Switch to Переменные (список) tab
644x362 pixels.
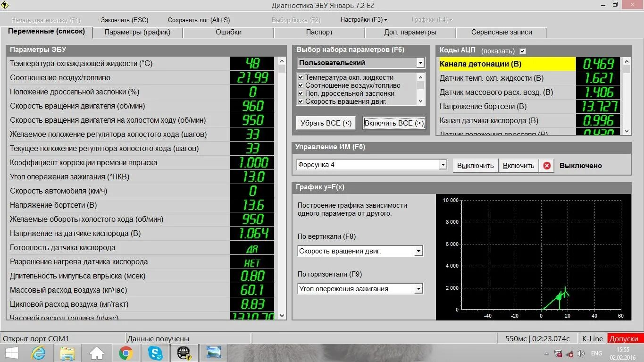pyautogui.click(x=47, y=31)
